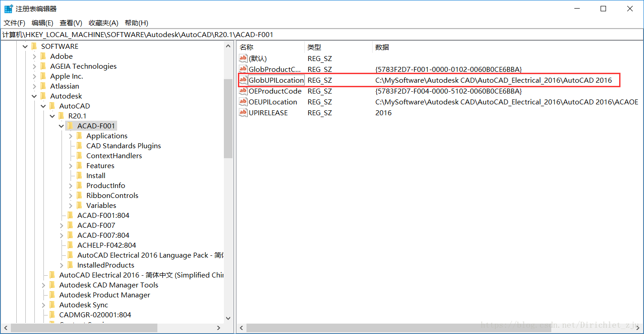This screenshot has height=334, width=644.
Task: Collapse the AutoCAD key
Action: tap(43, 106)
